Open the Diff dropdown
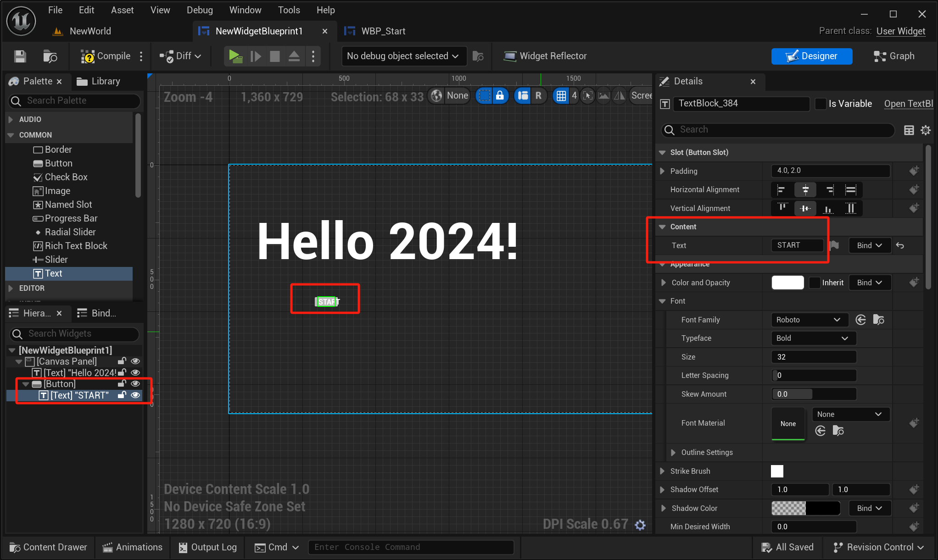The image size is (938, 560). (x=180, y=56)
